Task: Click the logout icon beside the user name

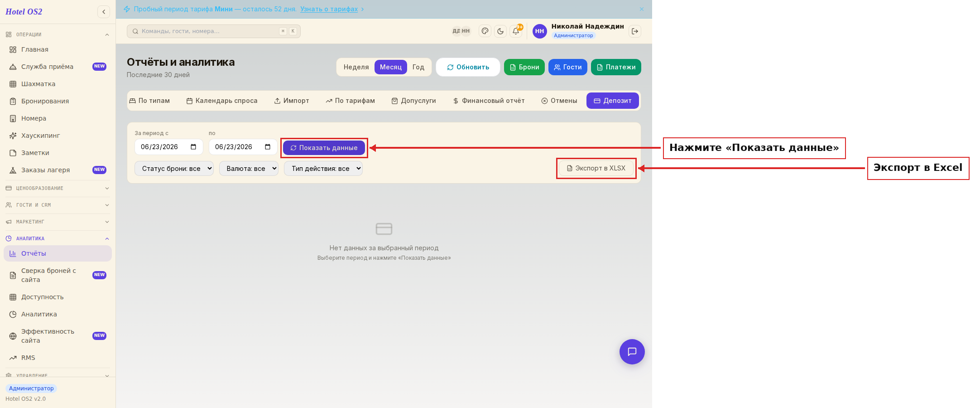Action: [x=635, y=31]
